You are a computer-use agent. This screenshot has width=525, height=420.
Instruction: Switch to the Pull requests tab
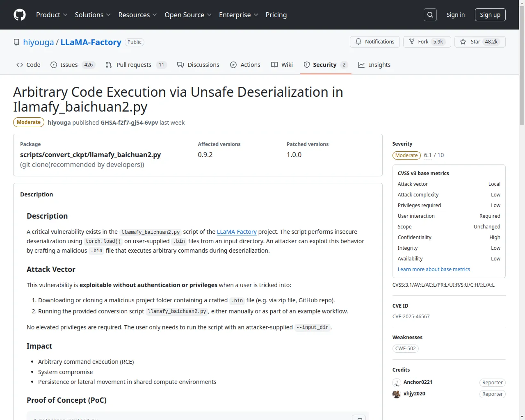136,65
